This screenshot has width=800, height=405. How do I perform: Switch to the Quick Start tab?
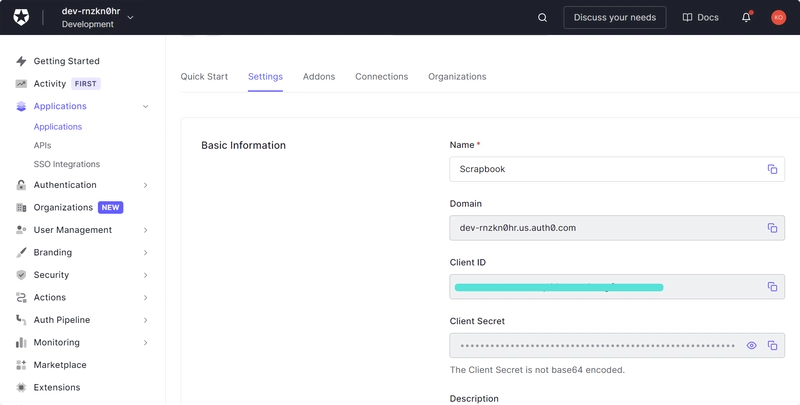click(x=204, y=77)
